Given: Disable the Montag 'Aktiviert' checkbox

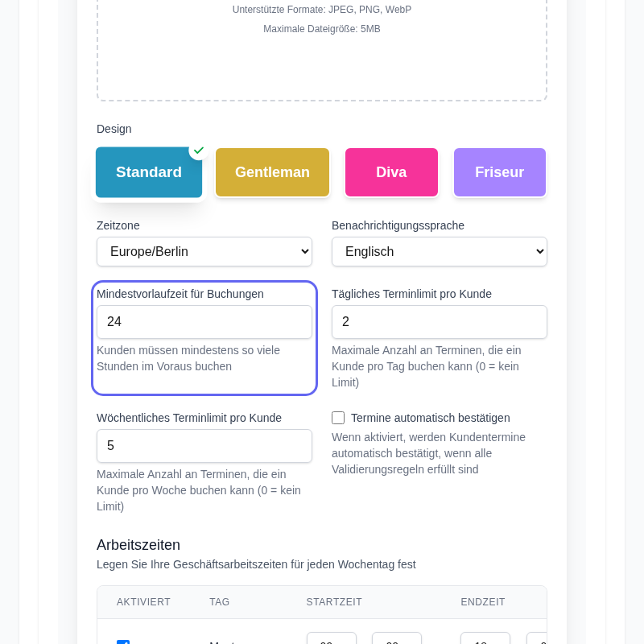Looking at the screenshot, I should [x=123, y=641].
